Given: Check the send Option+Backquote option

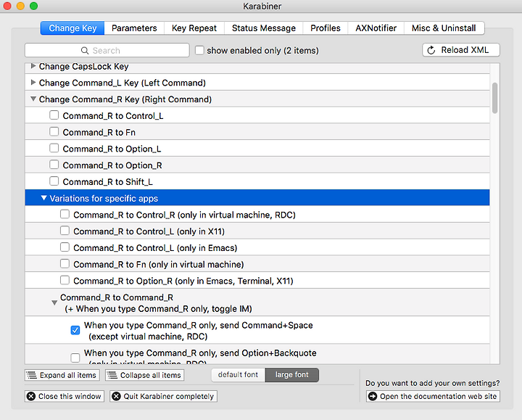Looking at the screenshot, I should point(75,358).
